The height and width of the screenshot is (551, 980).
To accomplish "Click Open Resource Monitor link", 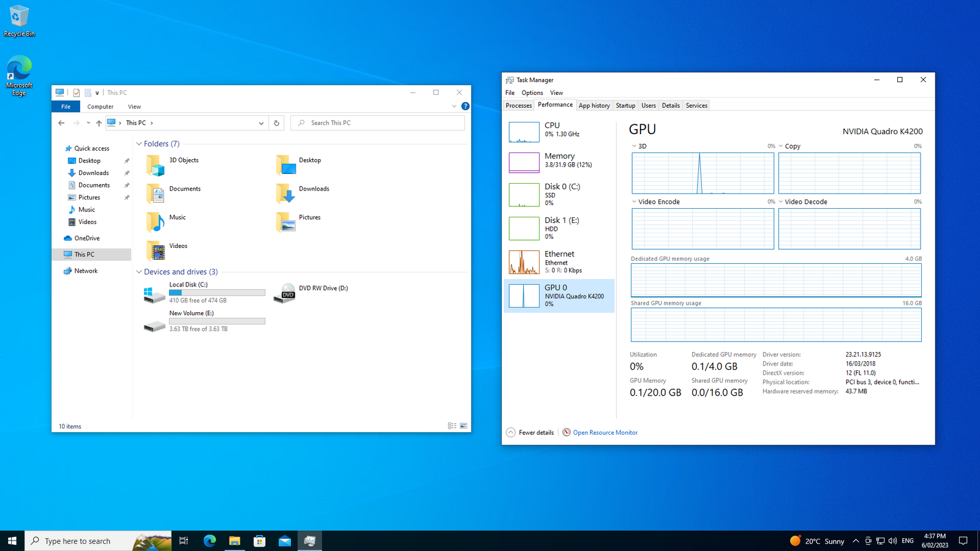I will tap(600, 433).
